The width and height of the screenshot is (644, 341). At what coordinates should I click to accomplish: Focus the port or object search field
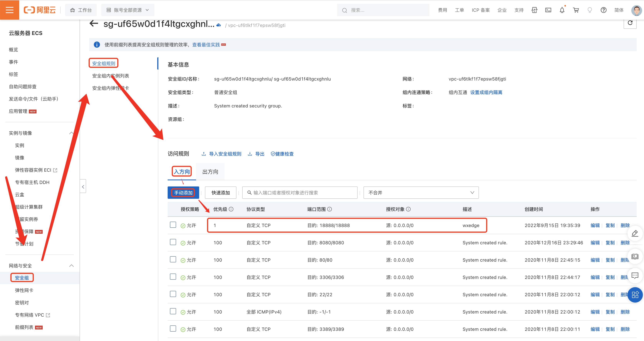click(x=300, y=192)
